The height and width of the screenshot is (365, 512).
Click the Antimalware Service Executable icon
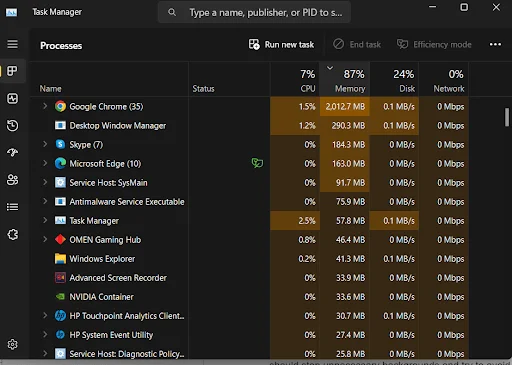point(60,201)
